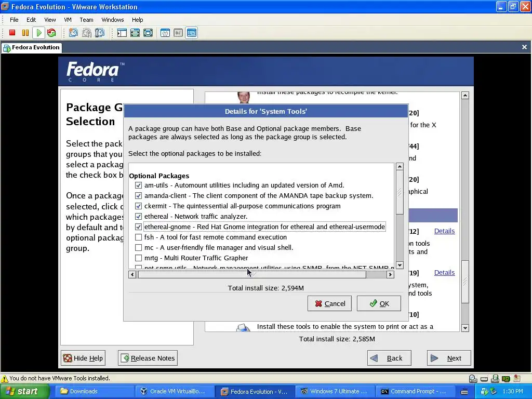Switch to the Windows 7 Ultimate taskbar item

click(334, 392)
